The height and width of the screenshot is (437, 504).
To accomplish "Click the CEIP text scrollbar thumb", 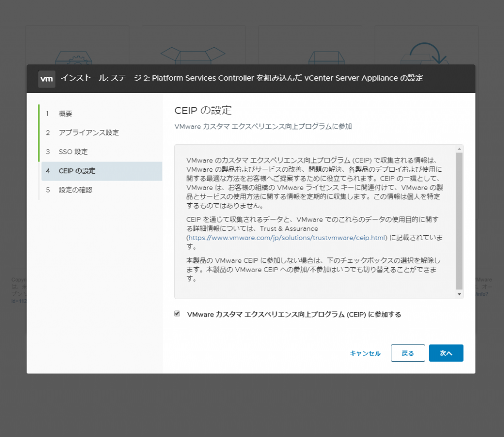I will pyautogui.click(x=459, y=221).
